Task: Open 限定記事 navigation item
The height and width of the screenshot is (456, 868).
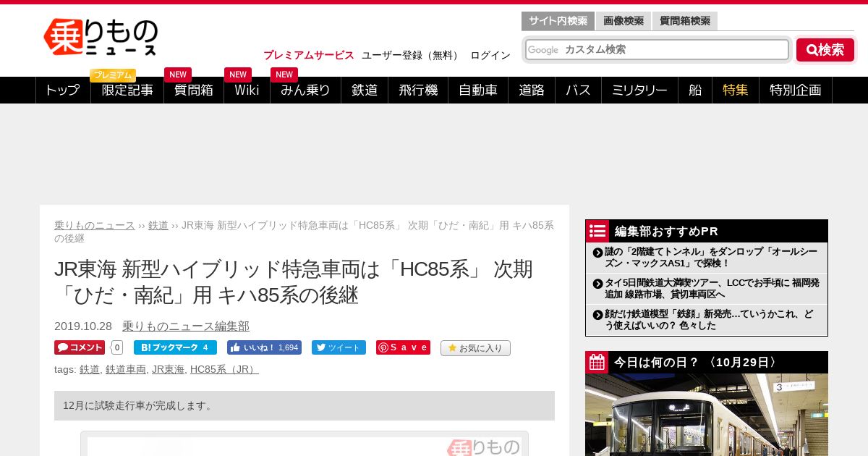Action: [x=127, y=90]
